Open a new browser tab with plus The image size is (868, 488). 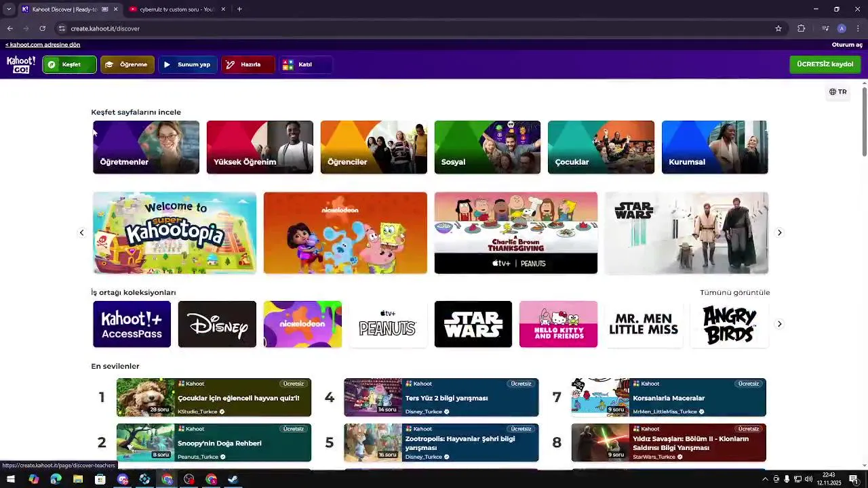(x=239, y=9)
